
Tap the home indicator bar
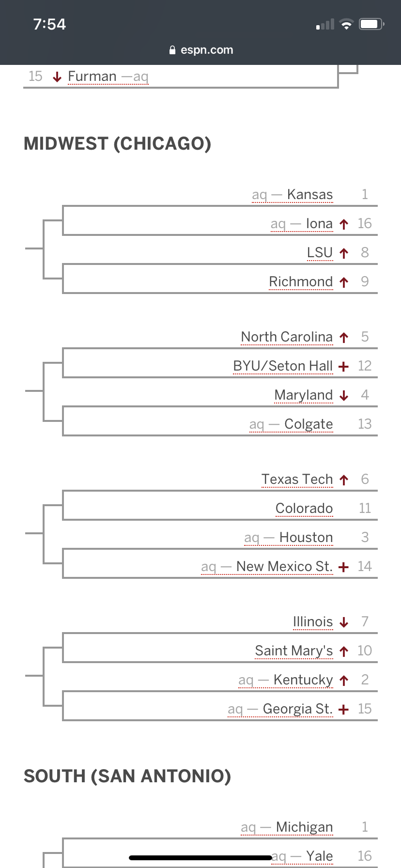point(200,858)
